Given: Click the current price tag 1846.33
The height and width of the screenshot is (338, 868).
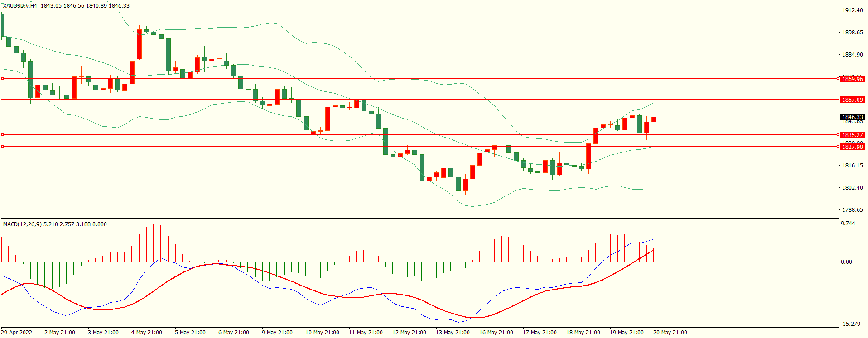Looking at the screenshot, I should [x=852, y=117].
